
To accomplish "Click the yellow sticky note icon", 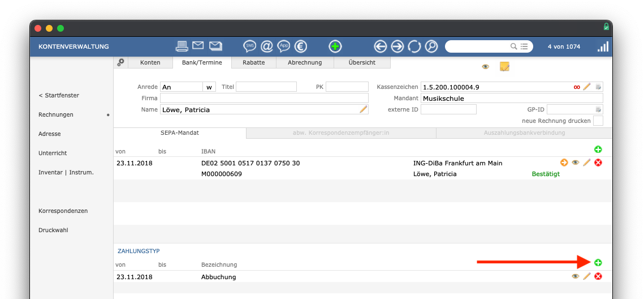I will 504,67.
